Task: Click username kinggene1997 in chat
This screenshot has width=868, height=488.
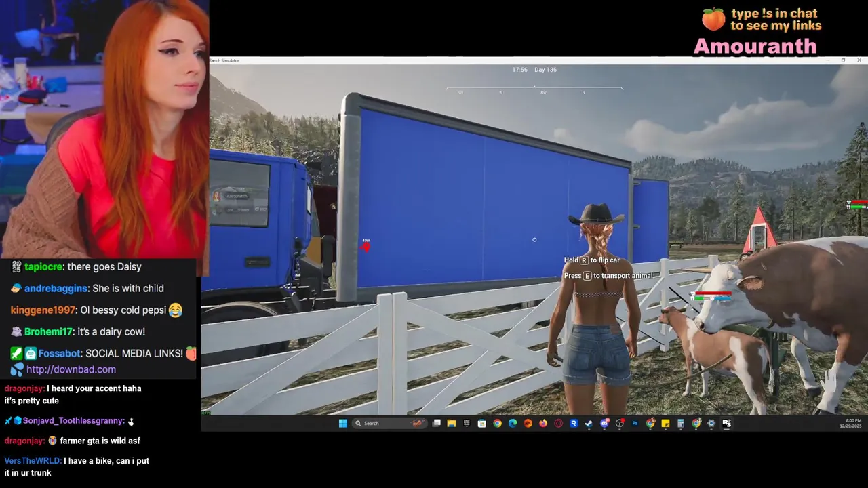Action: (42, 310)
